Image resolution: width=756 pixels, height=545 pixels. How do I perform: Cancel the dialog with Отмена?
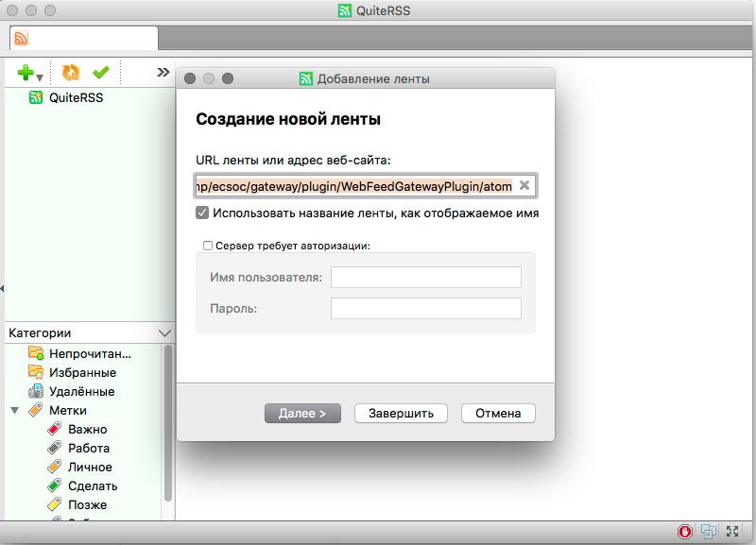(x=498, y=414)
